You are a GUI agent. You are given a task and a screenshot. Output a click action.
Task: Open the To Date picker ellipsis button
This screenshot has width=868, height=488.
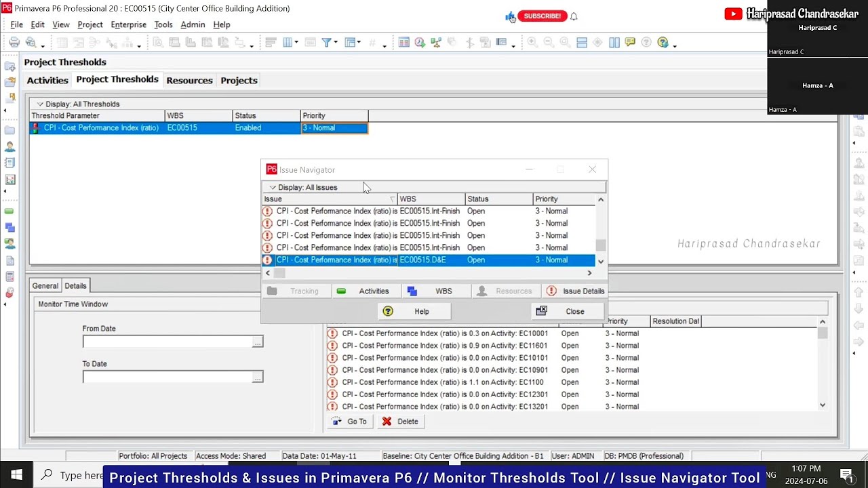257,378
